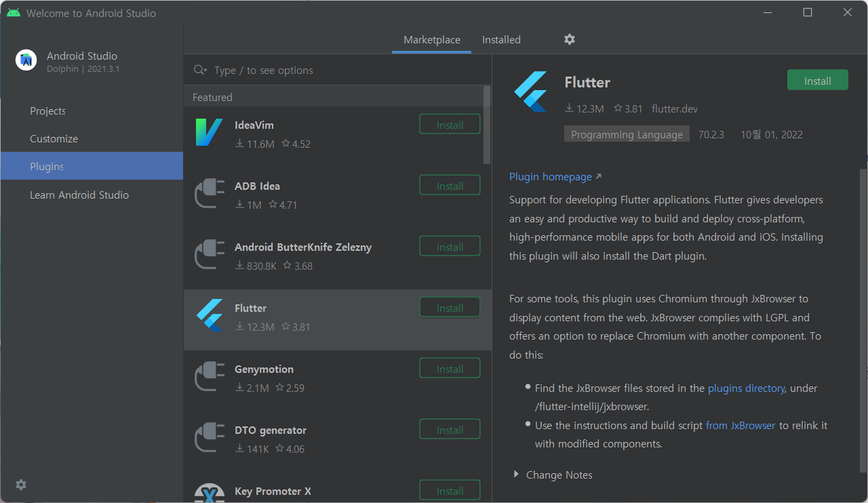Open the Plugin homepage link
868x503 pixels.
coord(555,176)
